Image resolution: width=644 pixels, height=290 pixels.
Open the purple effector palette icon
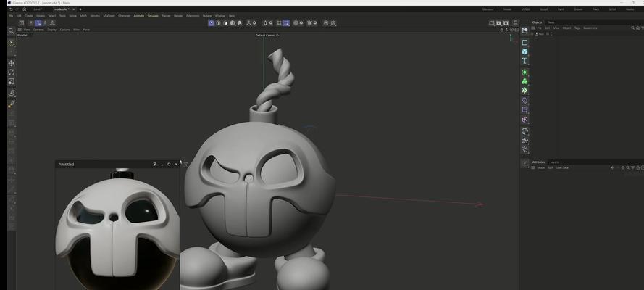point(524,120)
